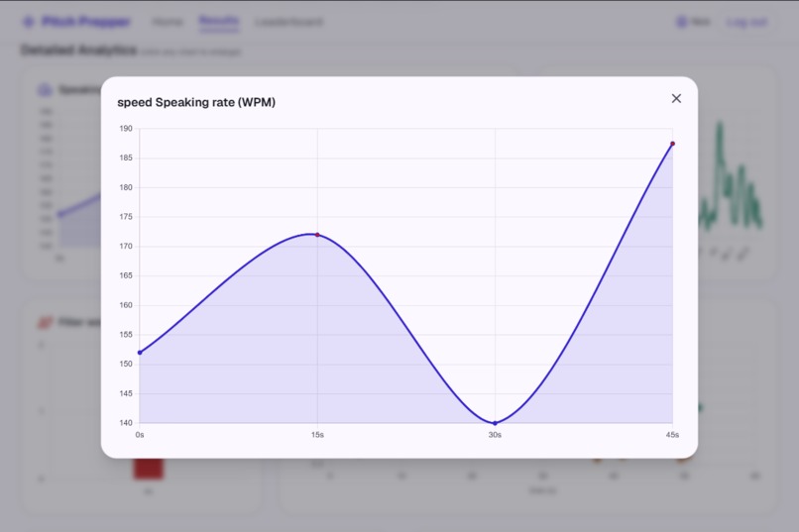This screenshot has width=799, height=532.
Task: Open the blurred Home tab in the navbar
Action: click(x=168, y=22)
